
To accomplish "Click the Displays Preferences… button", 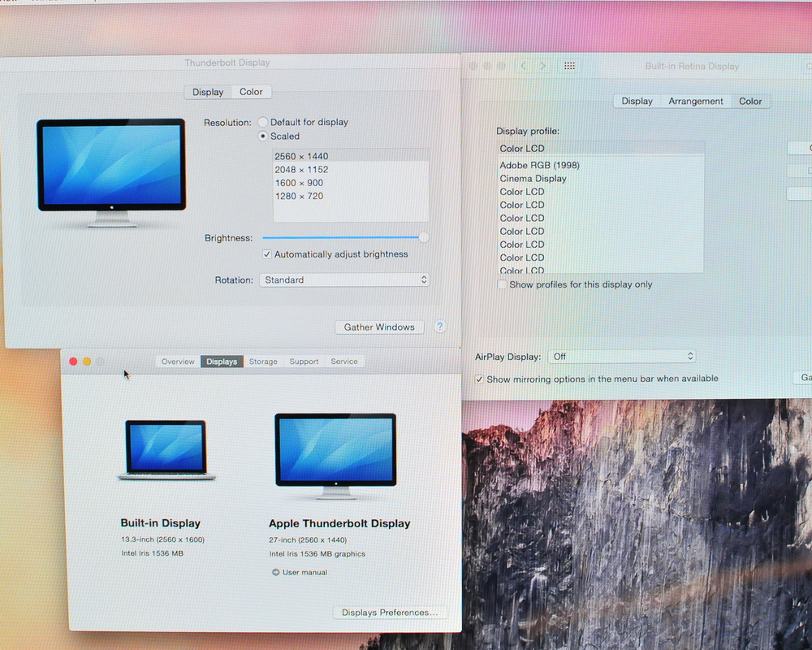I will pyautogui.click(x=390, y=613).
